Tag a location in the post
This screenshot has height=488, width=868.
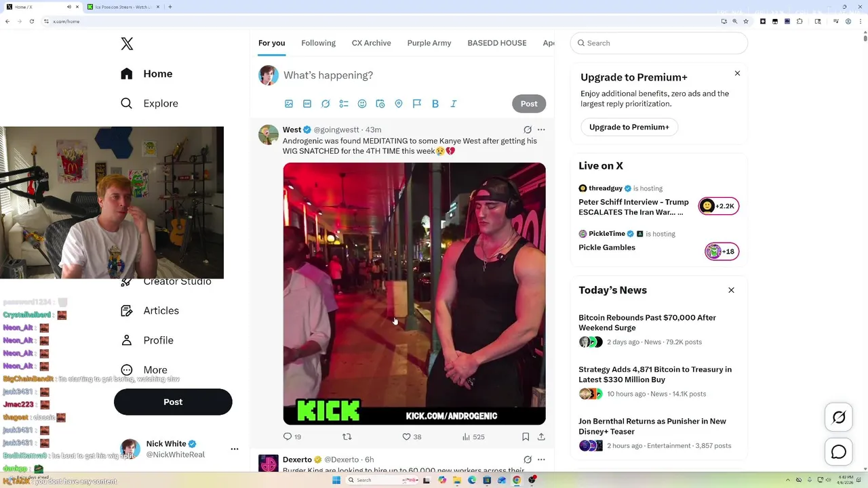coord(399,104)
